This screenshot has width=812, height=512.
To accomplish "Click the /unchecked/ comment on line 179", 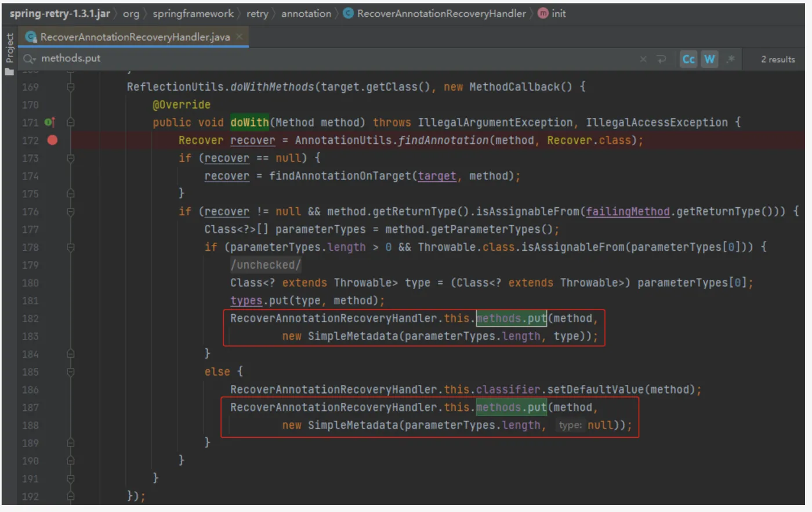I will pos(266,265).
